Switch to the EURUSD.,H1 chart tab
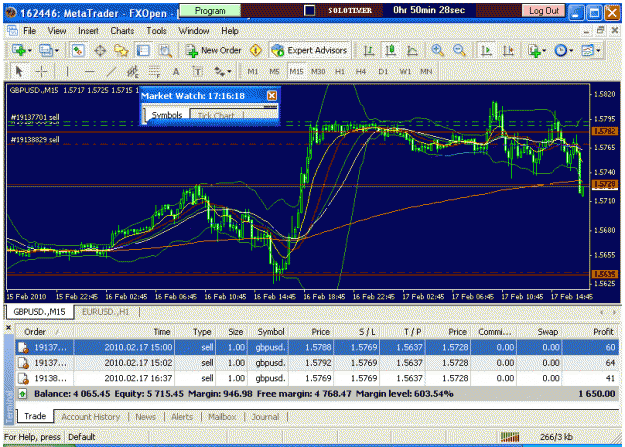The image size is (625, 447). 106,312
